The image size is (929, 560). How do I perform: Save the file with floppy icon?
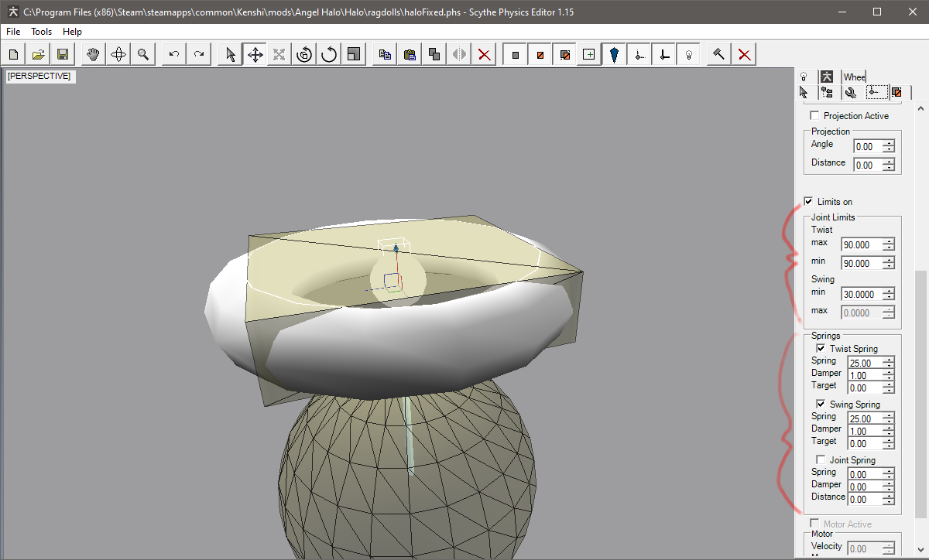63,54
